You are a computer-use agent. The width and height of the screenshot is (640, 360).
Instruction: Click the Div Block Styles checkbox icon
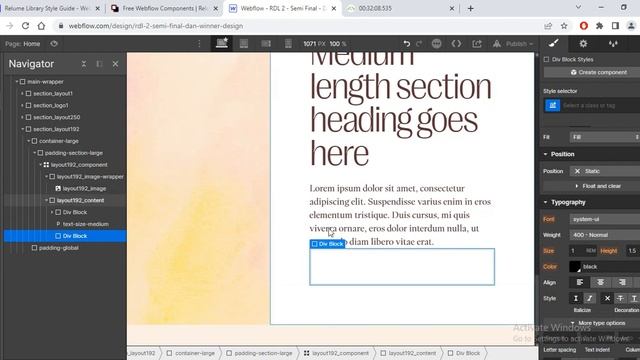[x=547, y=60]
